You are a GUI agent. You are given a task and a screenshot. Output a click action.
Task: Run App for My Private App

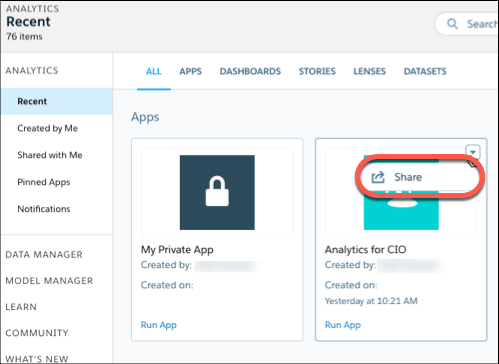tap(159, 325)
